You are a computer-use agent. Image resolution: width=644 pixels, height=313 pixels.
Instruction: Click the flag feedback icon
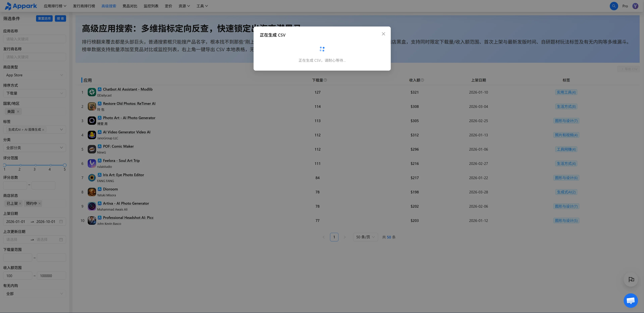[x=631, y=279]
